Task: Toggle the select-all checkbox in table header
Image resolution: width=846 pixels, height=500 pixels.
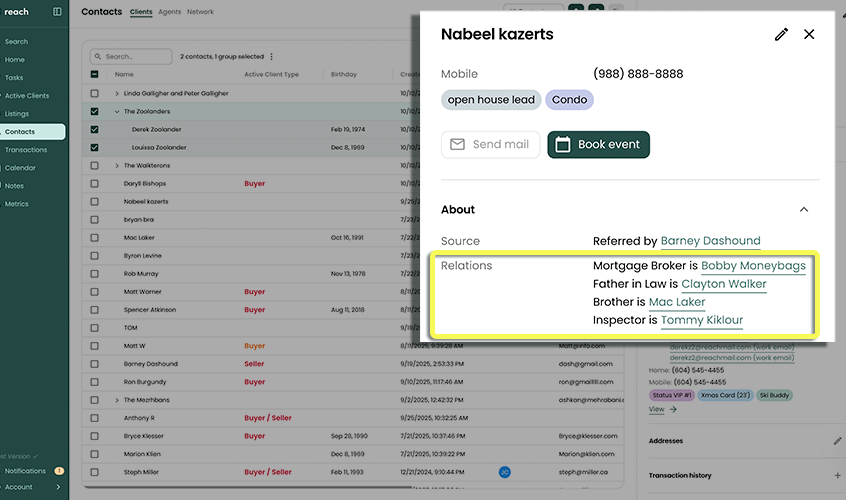Action: tap(95, 74)
